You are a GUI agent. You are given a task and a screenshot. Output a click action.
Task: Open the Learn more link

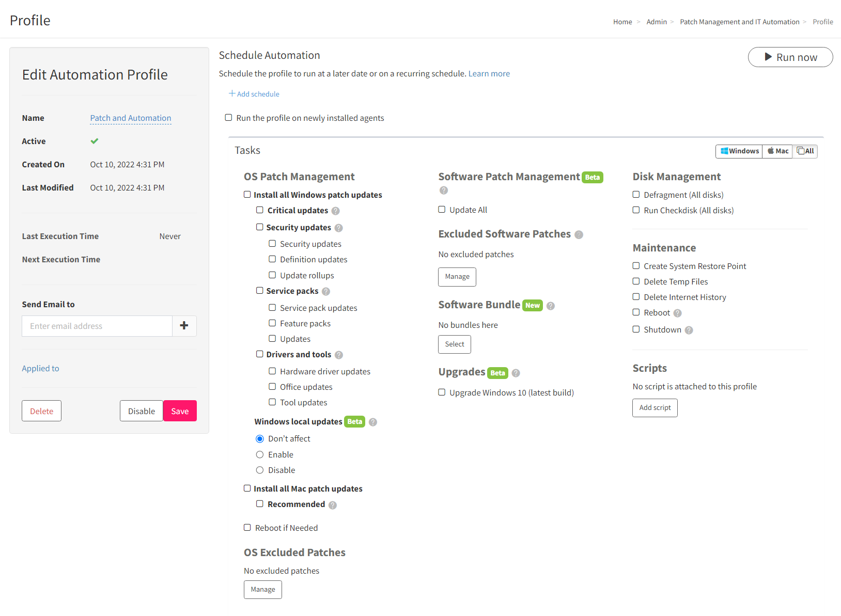click(x=489, y=74)
